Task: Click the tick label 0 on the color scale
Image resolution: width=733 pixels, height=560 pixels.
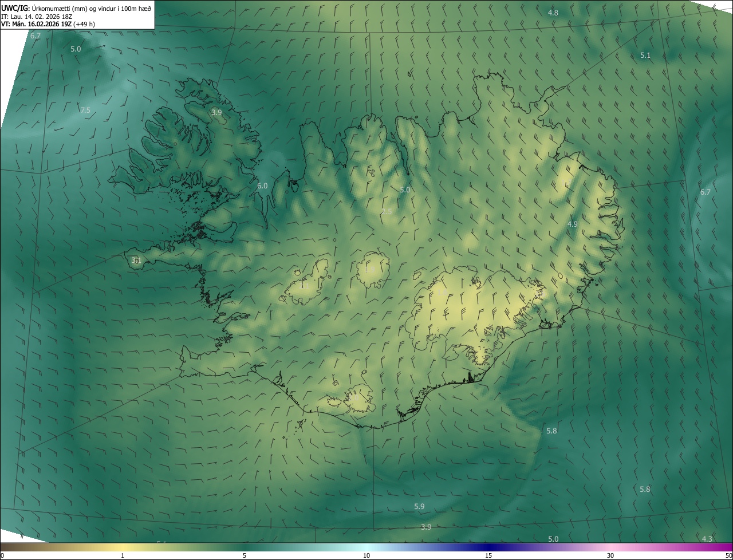Action: click(x=2, y=556)
